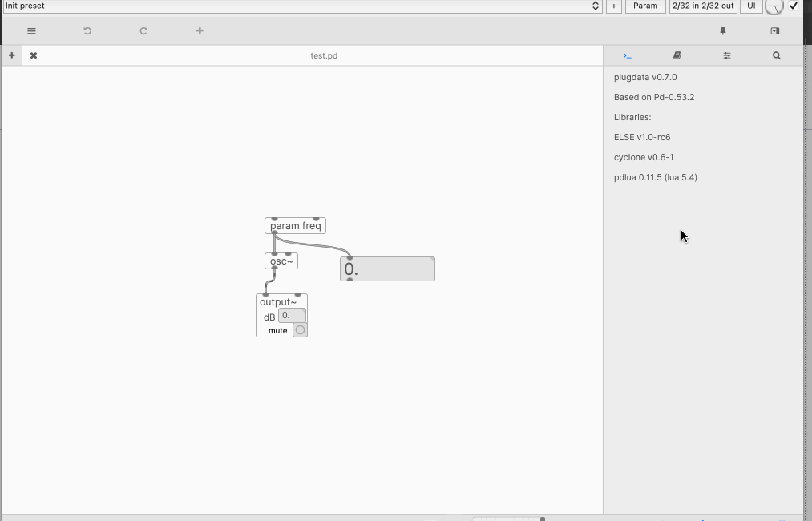812x521 pixels.
Task: Toggle the checkmark box in host header
Action: (x=794, y=6)
